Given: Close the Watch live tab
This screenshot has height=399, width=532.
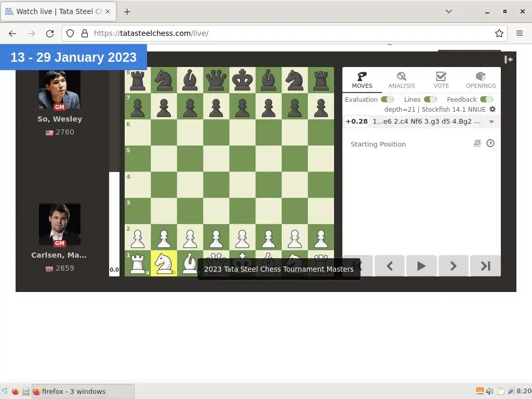Looking at the screenshot, I should point(108,11).
